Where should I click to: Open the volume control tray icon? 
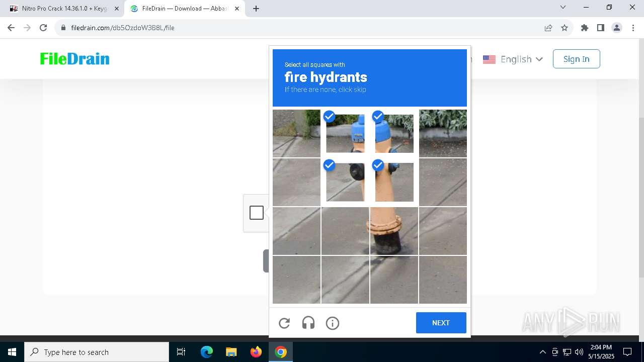[579, 352]
